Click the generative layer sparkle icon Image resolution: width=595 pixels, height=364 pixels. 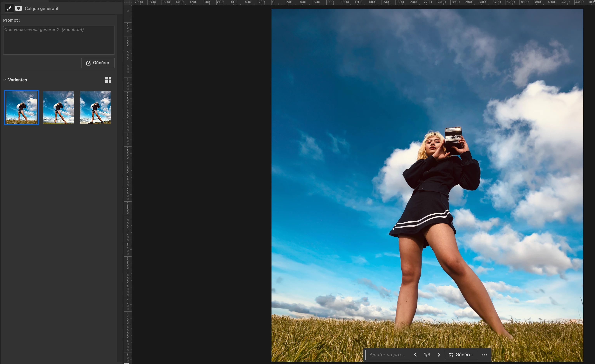(x=9, y=9)
